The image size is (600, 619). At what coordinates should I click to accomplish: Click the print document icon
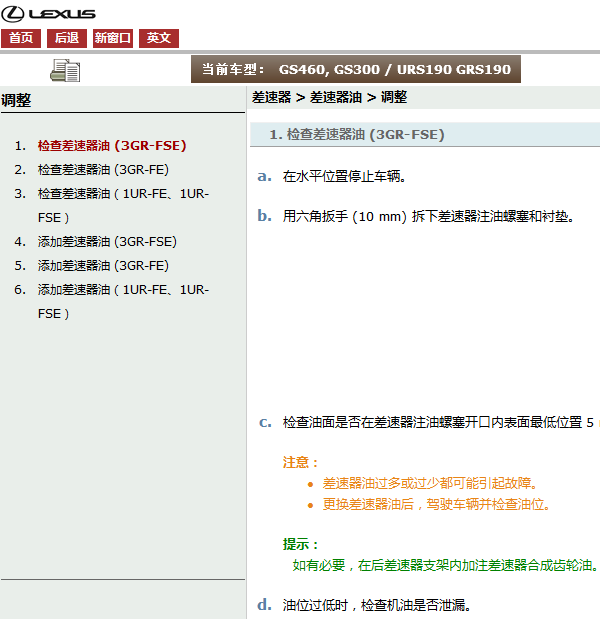tap(65, 71)
